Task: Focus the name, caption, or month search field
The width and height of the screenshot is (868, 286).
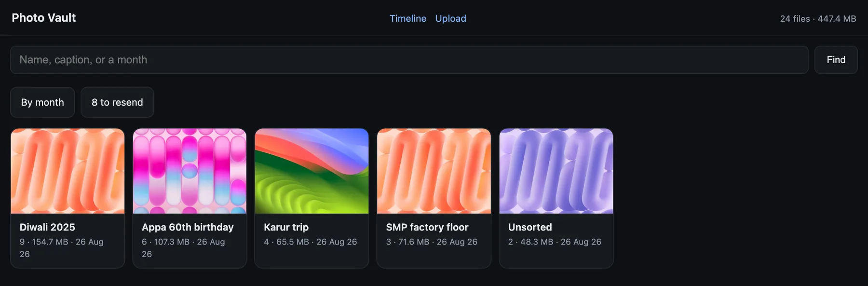Action: [x=409, y=60]
